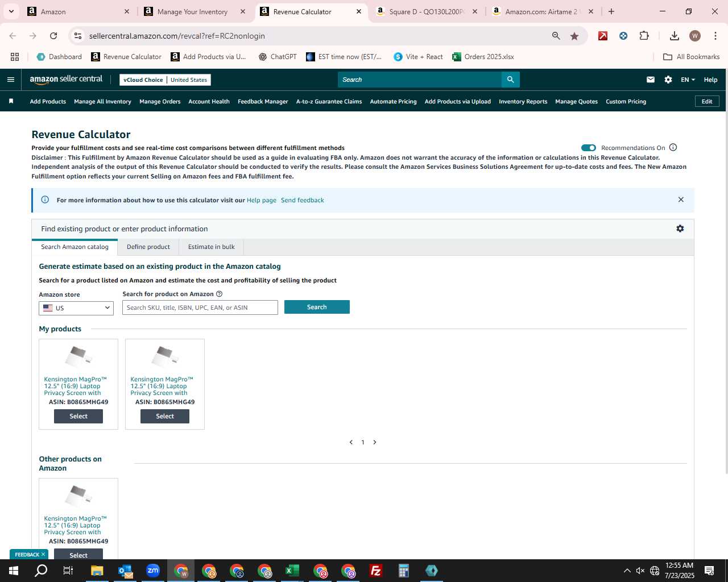Show hidden system tray icons

627,571
